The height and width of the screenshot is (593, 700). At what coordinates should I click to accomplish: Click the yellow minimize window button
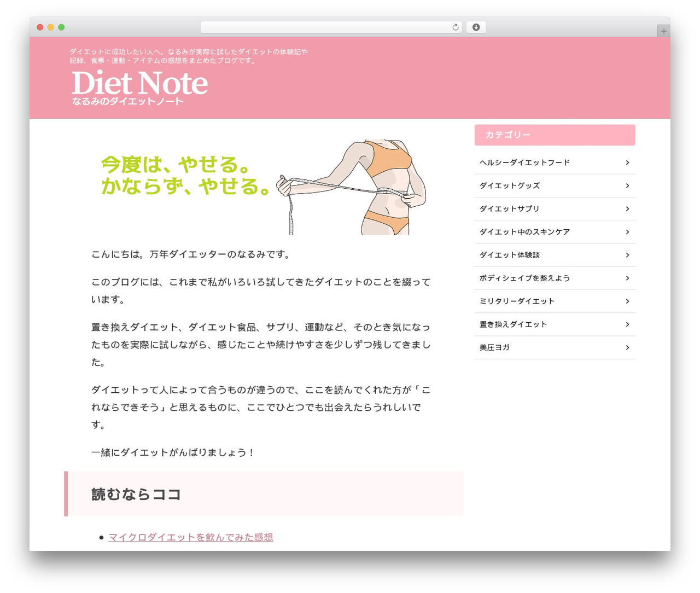[x=51, y=27]
